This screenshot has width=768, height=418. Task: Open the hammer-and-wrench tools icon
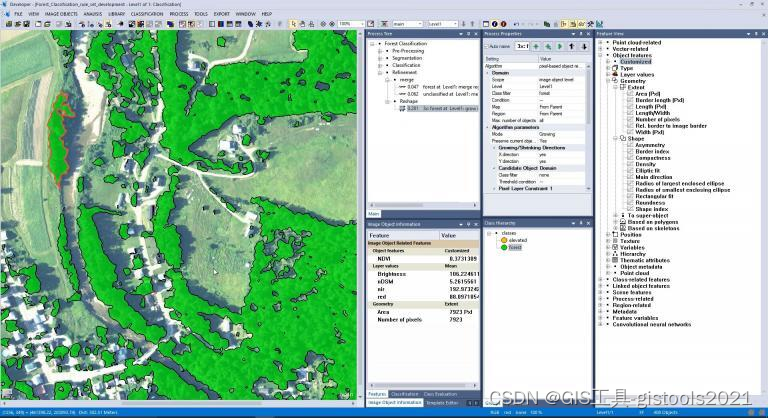pos(590,24)
